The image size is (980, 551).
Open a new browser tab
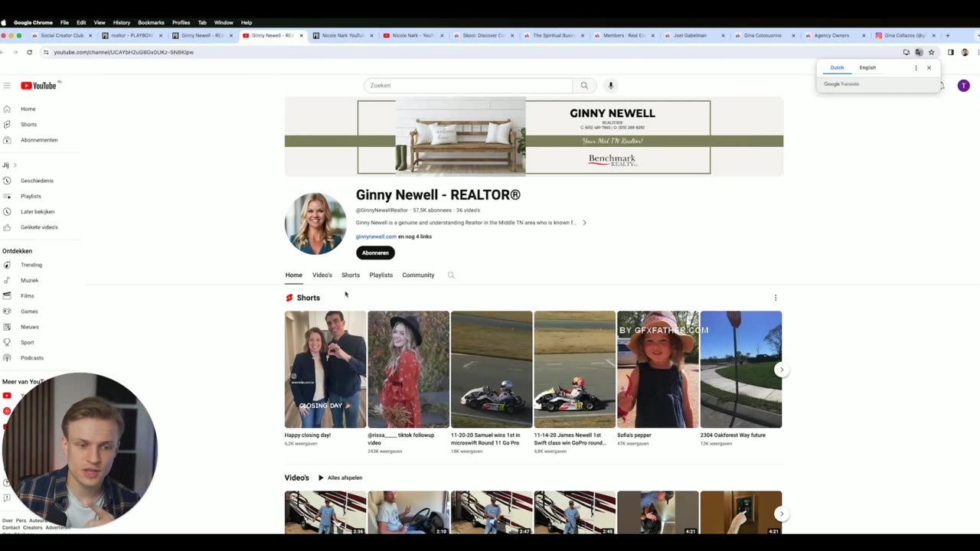[x=947, y=35]
